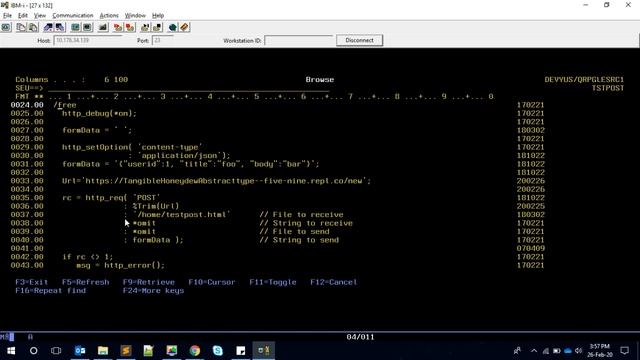This screenshot has height=360, width=640.
Task: Click the orange book toolbar icon
Action: (184, 27)
